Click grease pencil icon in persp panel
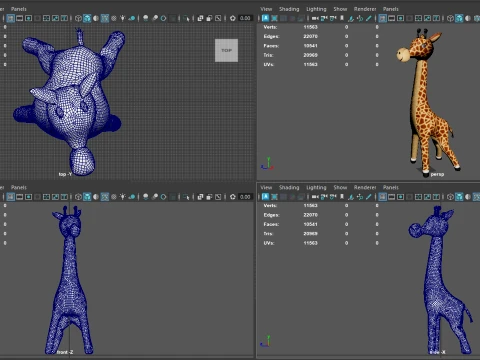480x360 pixels. point(369,18)
